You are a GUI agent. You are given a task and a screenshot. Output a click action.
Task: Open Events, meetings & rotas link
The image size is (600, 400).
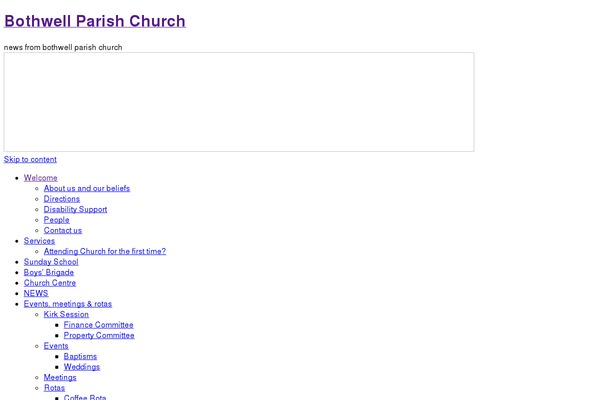(68, 304)
